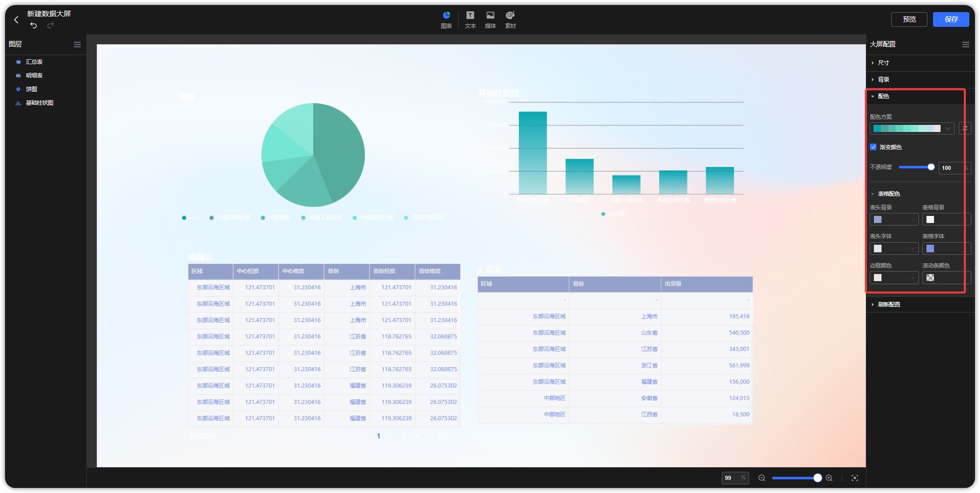Open the 边框颜色 color dropdown

click(894, 278)
